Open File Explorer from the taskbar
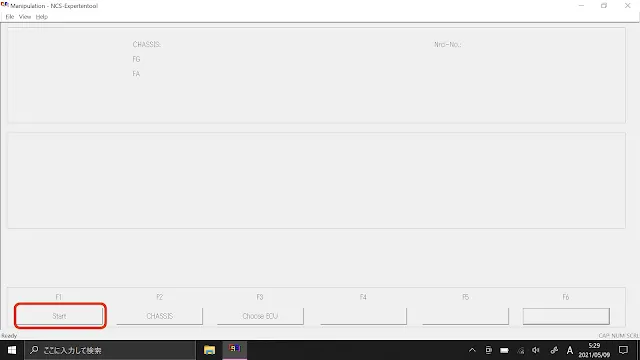The height and width of the screenshot is (360, 640). click(209, 350)
